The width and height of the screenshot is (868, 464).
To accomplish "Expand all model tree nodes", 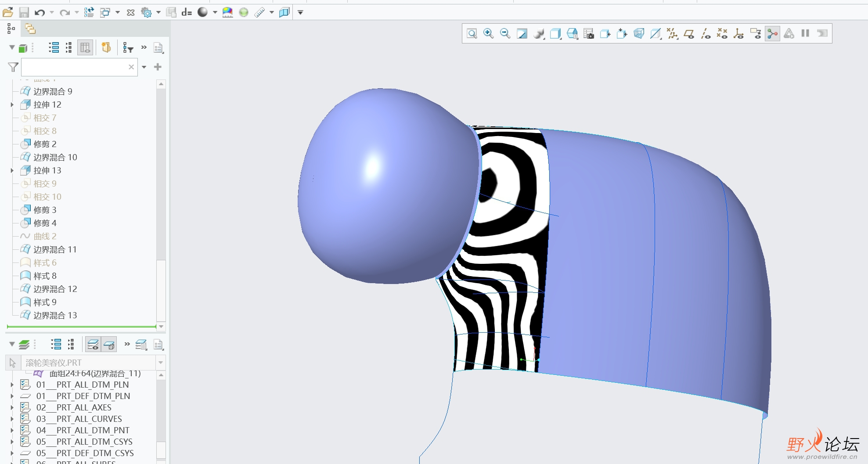I will click(x=54, y=47).
